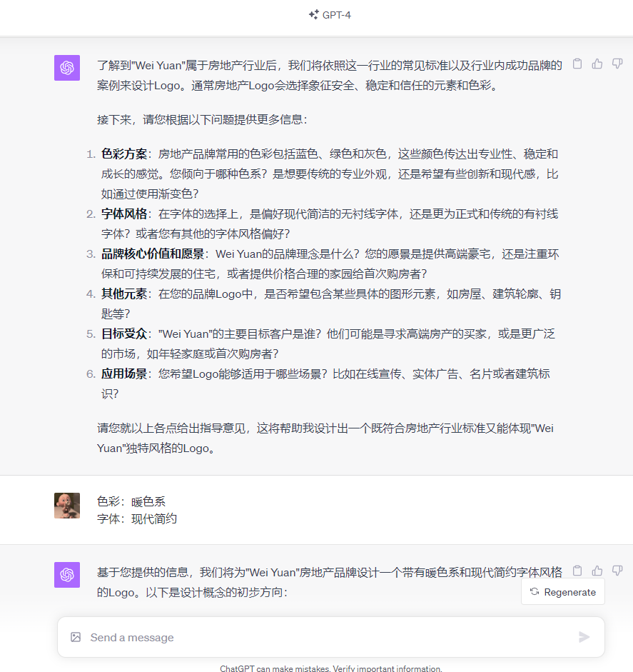Click the bold heading 目标受众
Image resolution: width=633 pixels, height=672 pixels.
pos(124,334)
